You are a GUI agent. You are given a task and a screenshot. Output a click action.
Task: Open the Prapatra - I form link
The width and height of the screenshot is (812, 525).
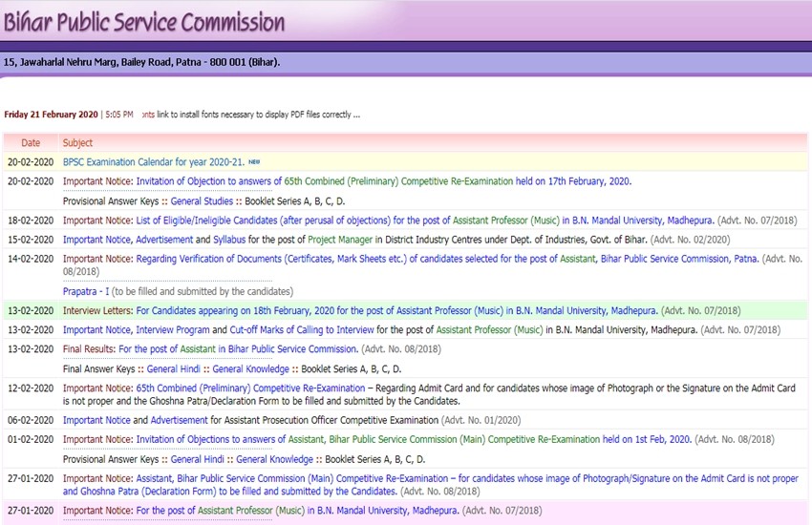tap(93, 291)
